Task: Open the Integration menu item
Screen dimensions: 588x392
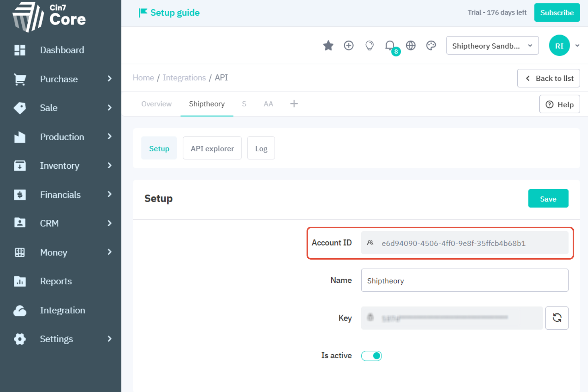Action: pyautogui.click(x=63, y=310)
